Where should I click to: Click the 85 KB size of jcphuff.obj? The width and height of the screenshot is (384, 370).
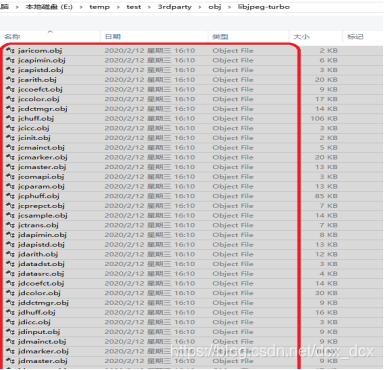[326, 196]
